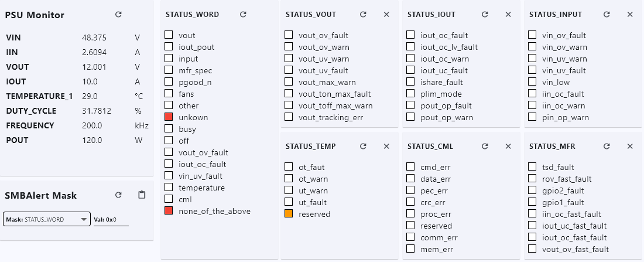This screenshot has height=262, width=644.
Task: Toggle the vout_ov_fault checkbox in STATUS_VOUT
Action: tap(289, 35)
